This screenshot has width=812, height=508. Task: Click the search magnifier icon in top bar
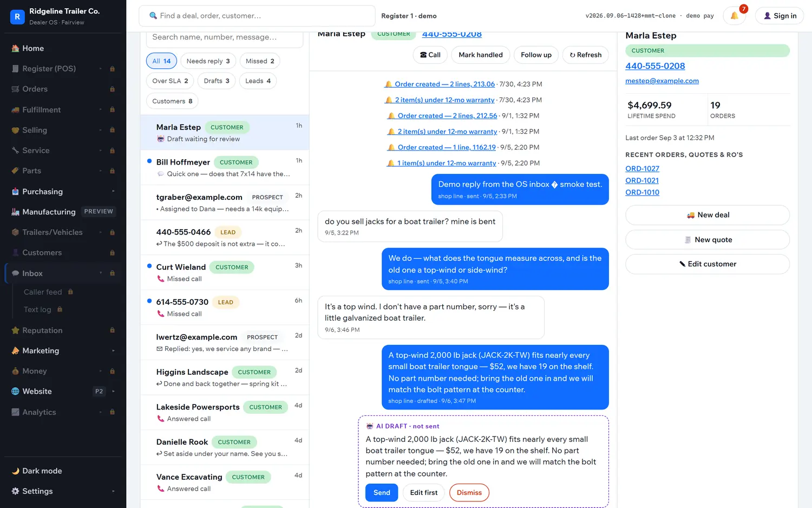tap(153, 16)
